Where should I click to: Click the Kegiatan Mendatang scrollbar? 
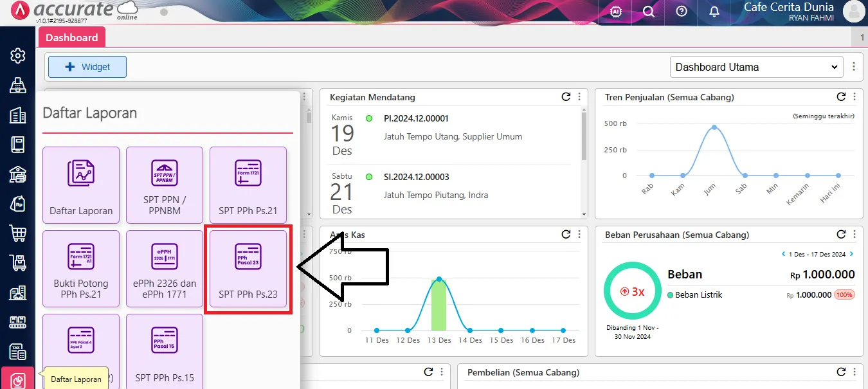(584, 135)
